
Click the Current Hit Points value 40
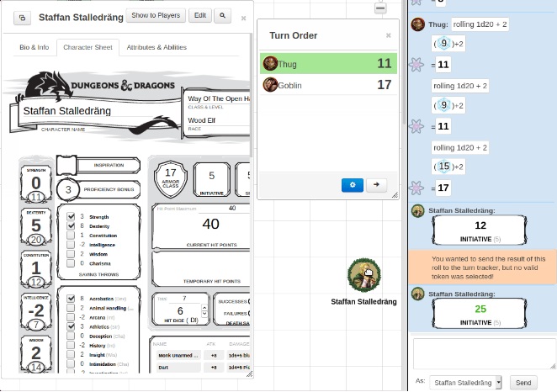tap(210, 224)
